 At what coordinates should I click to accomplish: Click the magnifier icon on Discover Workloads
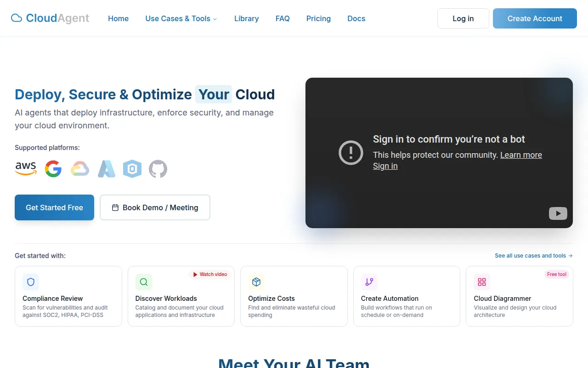(144, 282)
